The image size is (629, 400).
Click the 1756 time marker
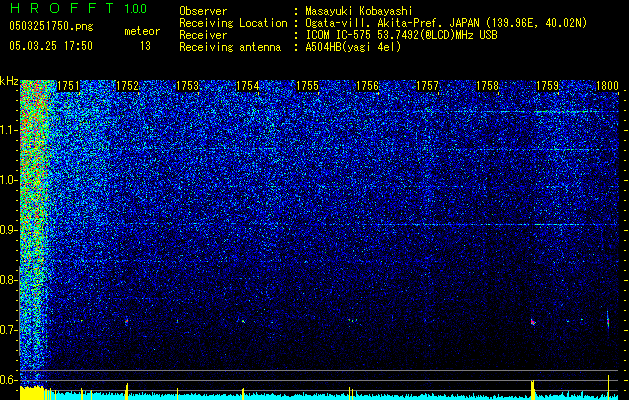[x=367, y=86]
